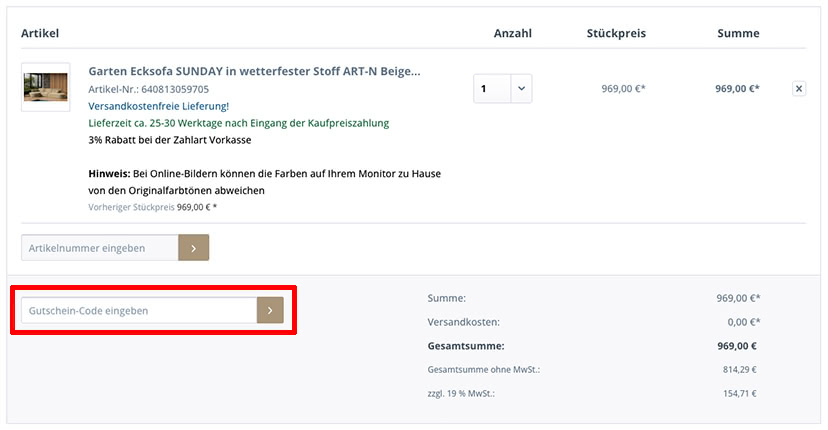Focus the Artikelnummer eingeben field
The image size is (828, 430).
click(x=100, y=248)
